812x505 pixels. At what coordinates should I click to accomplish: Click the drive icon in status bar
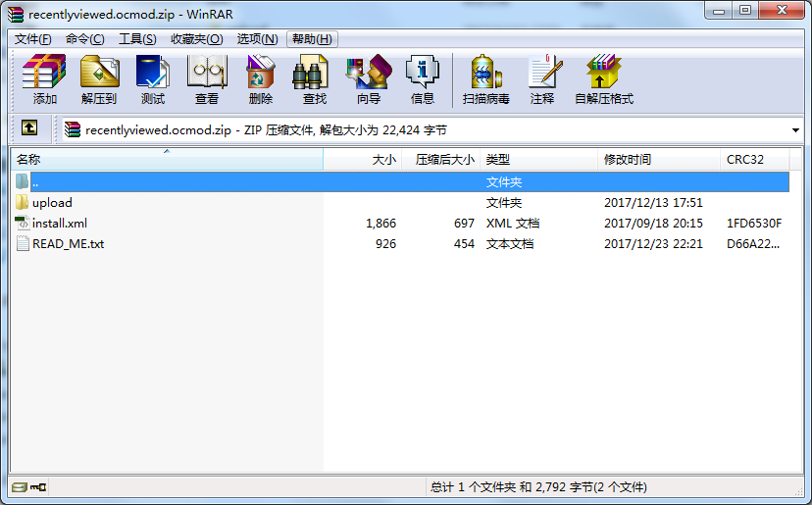pos(20,487)
